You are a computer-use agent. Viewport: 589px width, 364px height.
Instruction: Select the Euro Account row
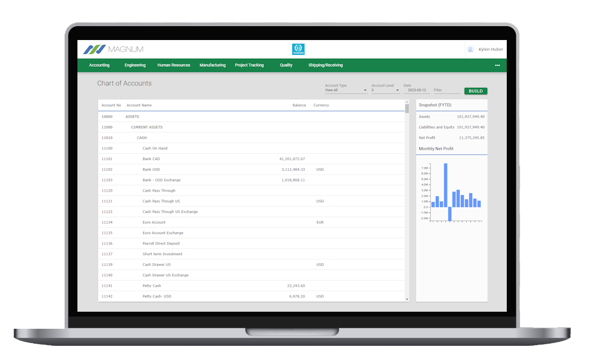pyautogui.click(x=252, y=222)
